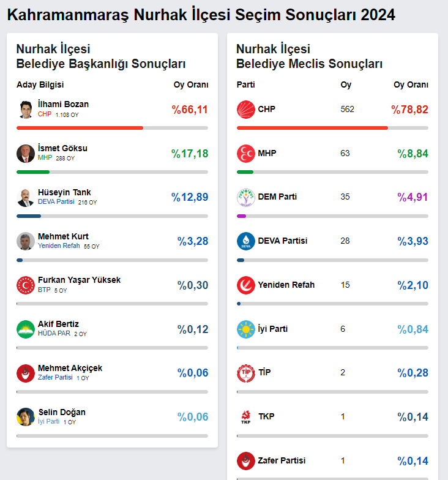Image resolution: width=448 pixels, height=480 pixels.
Task: Click the DEVA Partisi droplet logo
Action: tap(245, 241)
